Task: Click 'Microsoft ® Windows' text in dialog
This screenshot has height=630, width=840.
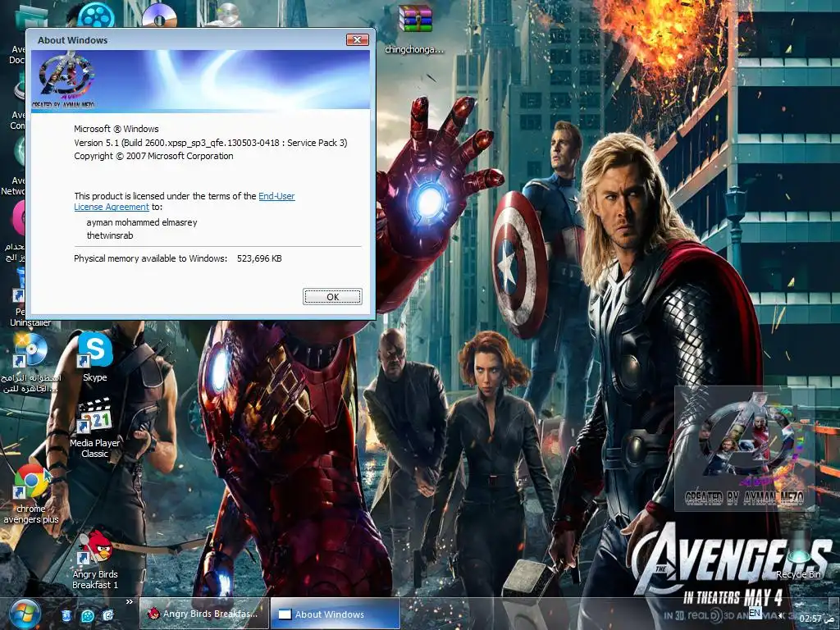Action: pos(116,129)
